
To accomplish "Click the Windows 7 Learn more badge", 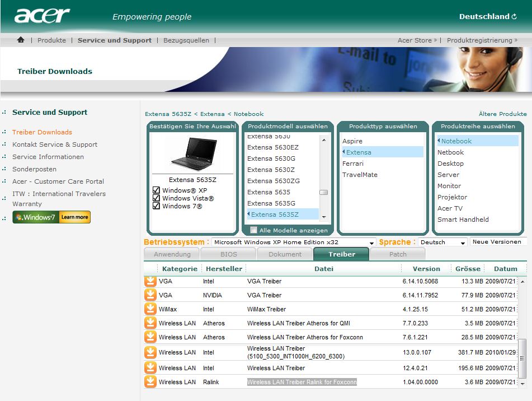I will click(51, 217).
